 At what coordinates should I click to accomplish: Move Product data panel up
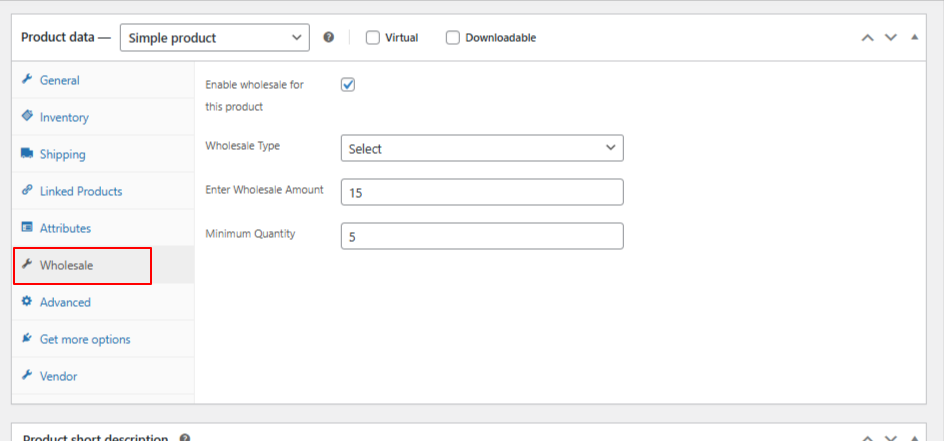pyautogui.click(x=868, y=38)
